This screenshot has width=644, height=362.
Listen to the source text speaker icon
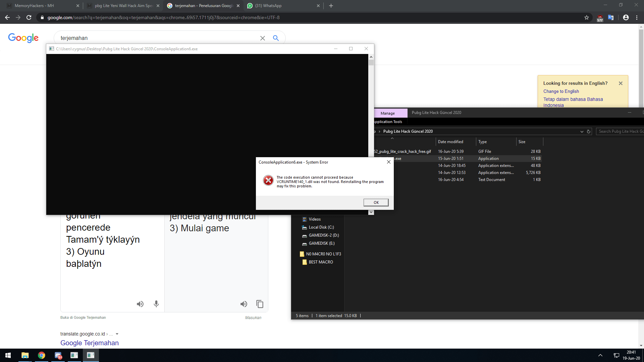pos(140,304)
